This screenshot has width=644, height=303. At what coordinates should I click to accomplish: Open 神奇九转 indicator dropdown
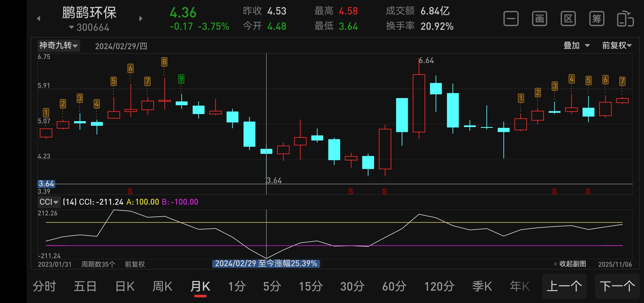tap(58, 46)
